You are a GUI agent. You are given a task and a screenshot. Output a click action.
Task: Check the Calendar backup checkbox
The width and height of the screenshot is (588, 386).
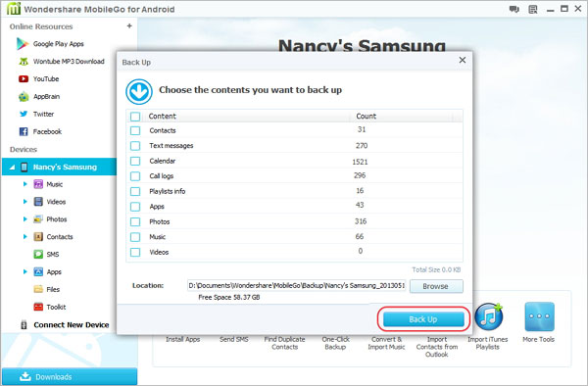coord(135,161)
